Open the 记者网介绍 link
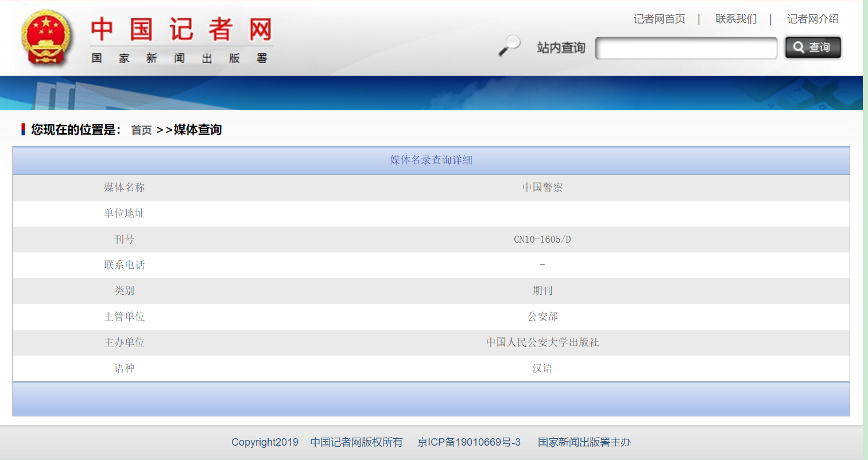 pyautogui.click(x=812, y=19)
